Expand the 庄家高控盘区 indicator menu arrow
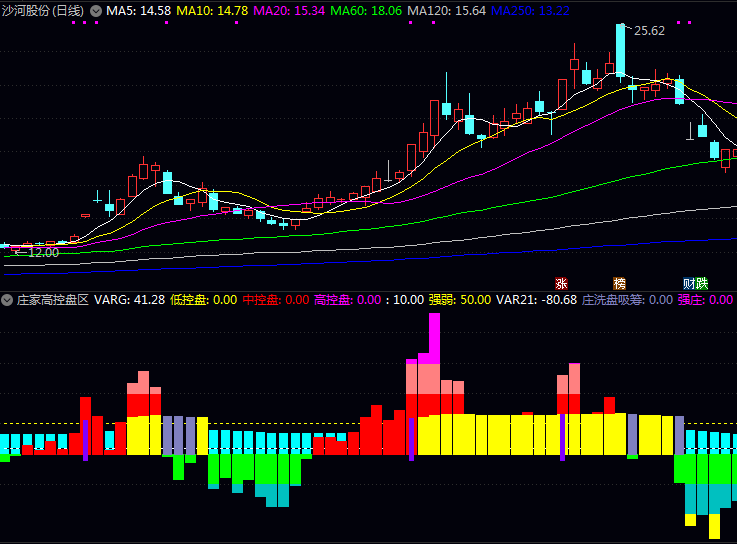 7,299
